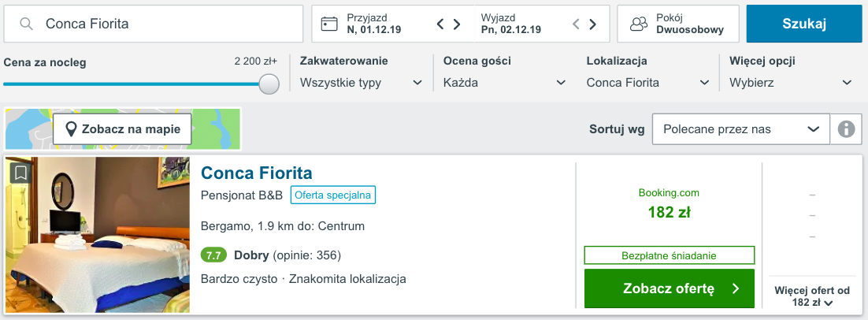Open sorting info icon
Viewport: 868px width, 320px height.
[847, 129]
